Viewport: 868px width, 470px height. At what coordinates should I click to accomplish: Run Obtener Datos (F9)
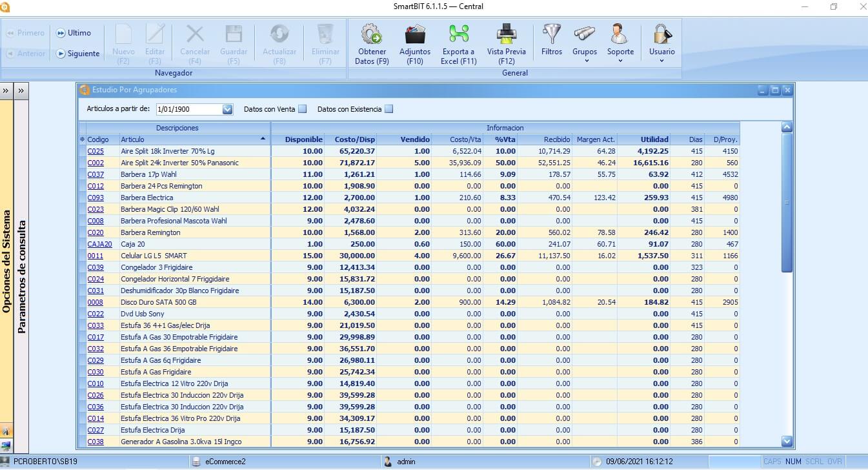coord(372,44)
